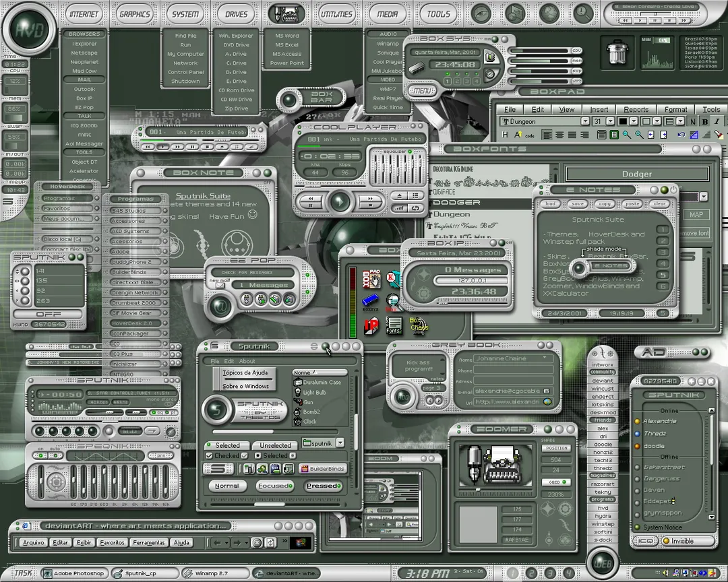Toggle bold formatting in BoxPad toolbar
The image size is (728, 582).
click(x=705, y=122)
